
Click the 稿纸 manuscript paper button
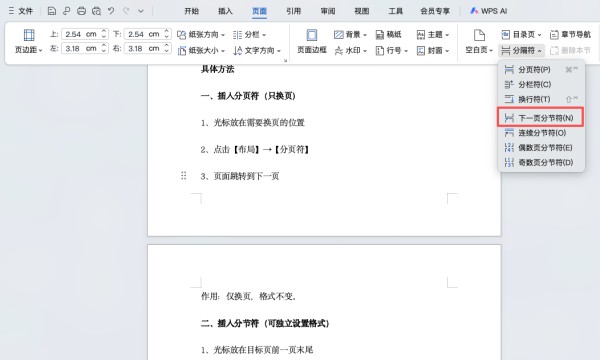(x=388, y=35)
